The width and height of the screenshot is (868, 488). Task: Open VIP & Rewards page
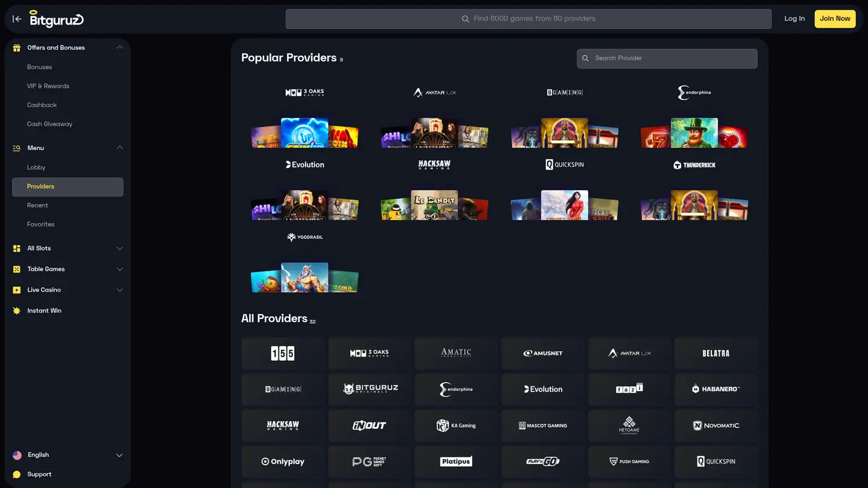pyautogui.click(x=48, y=86)
